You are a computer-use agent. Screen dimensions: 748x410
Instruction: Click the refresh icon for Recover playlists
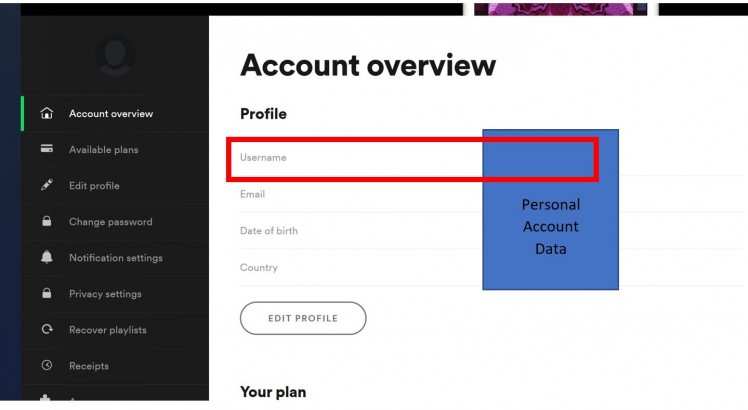coord(46,329)
